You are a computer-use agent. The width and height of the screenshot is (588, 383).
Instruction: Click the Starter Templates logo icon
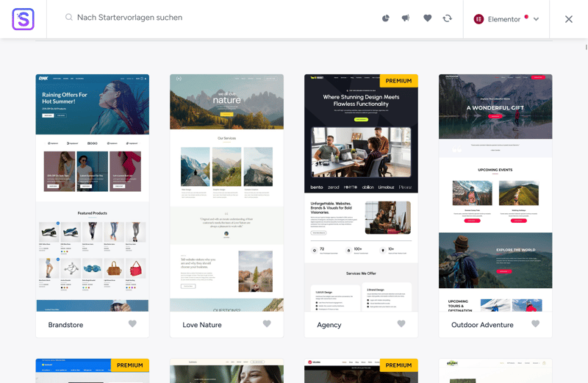(24, 19)
